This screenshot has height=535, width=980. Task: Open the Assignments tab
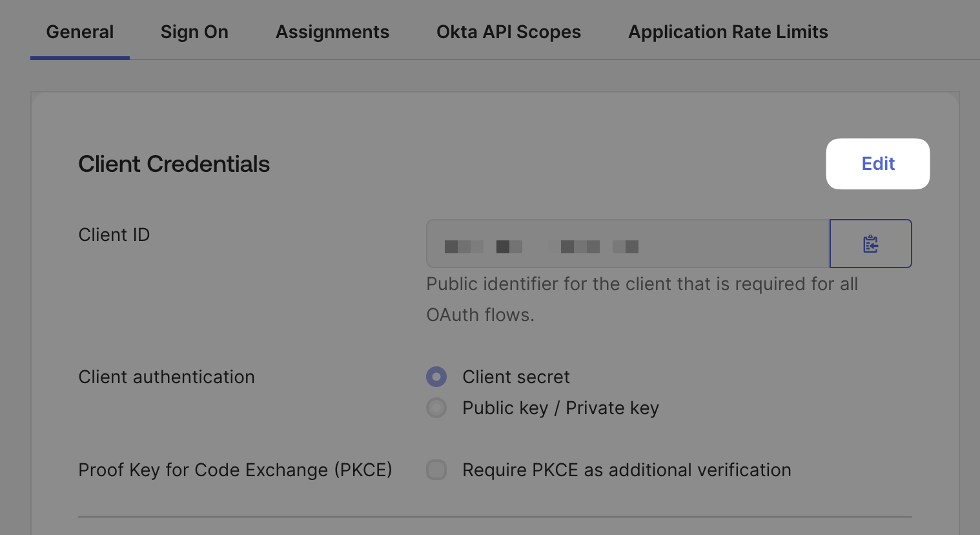(x=332, y=31)
